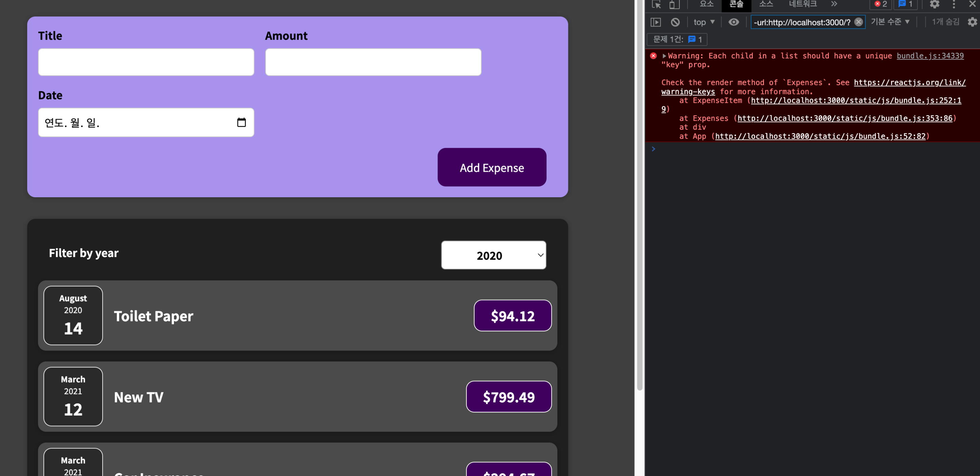Open the 기본 수준 log level dropdown
980x476 pixels.
890,22
